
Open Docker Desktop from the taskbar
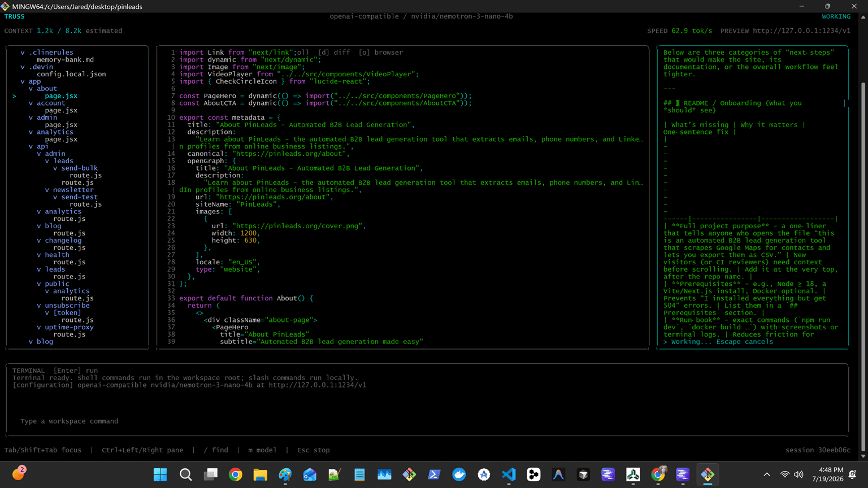pos(459,474)
